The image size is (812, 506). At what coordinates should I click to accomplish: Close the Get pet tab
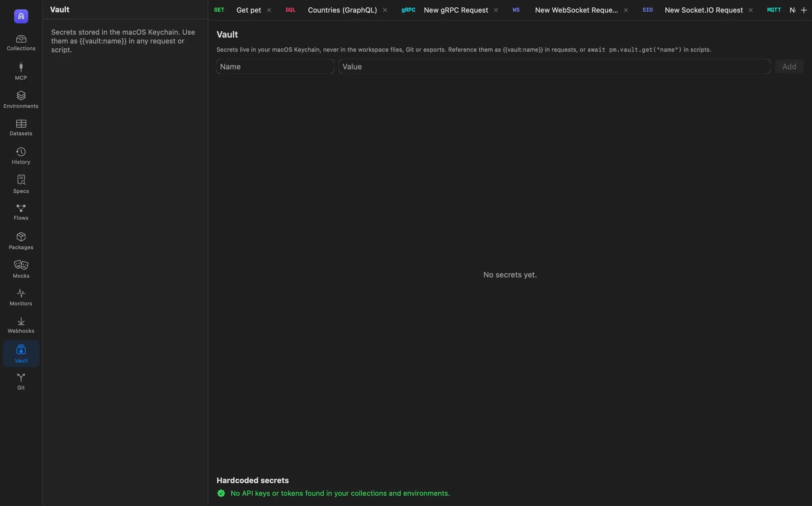pyautogui.click(x=269, y=10)
